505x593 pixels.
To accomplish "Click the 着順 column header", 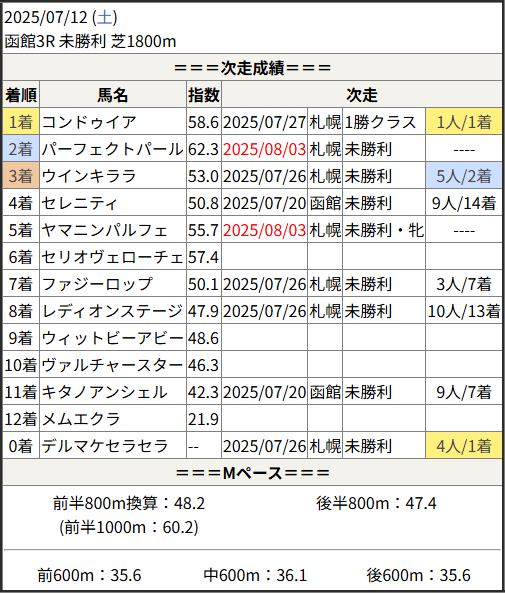I will [21, 95].
